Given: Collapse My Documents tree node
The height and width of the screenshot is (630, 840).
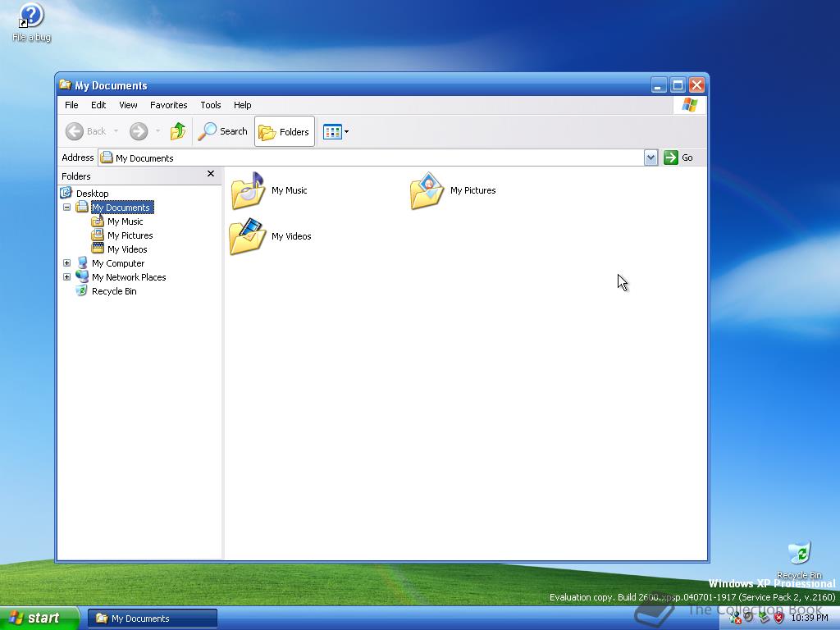Looking at the screenshot, I should [67, 208].
